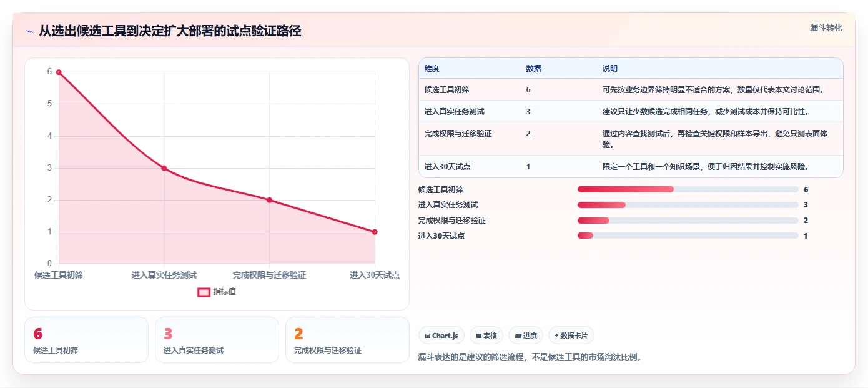
Task: Click the 维度 column header
Action: click(x=432, y=69)
